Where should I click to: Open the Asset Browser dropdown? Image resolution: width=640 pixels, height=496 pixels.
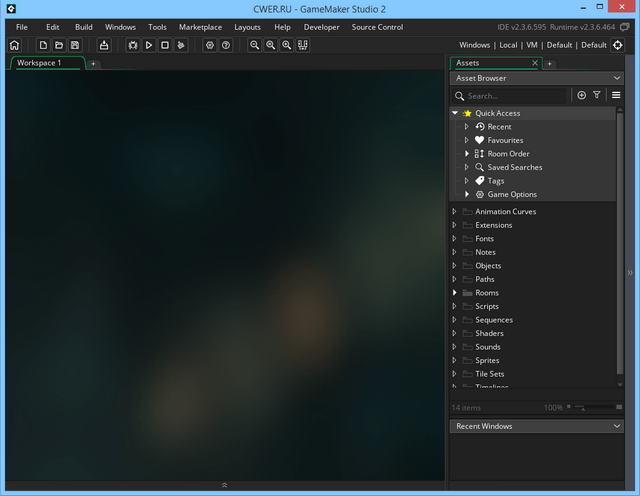pyautogui.click(x=616, y=78)
